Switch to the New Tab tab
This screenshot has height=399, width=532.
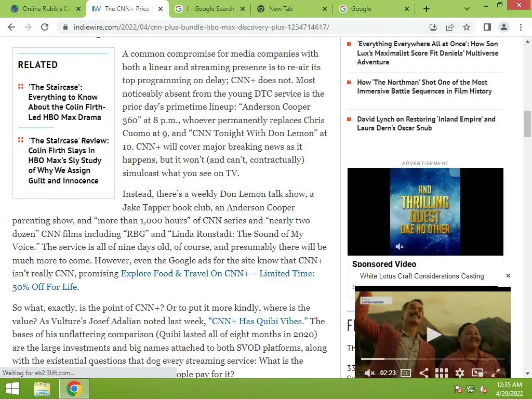coord(292,9)
